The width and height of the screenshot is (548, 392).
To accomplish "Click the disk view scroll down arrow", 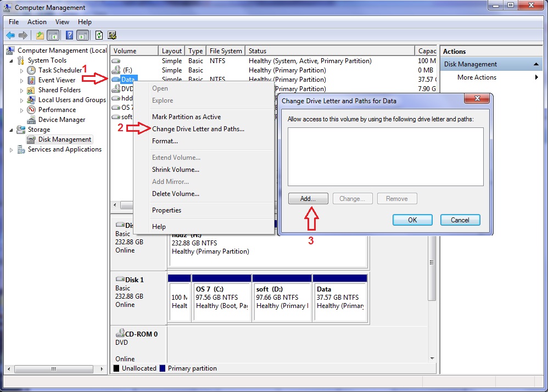I will coord(432,359).
